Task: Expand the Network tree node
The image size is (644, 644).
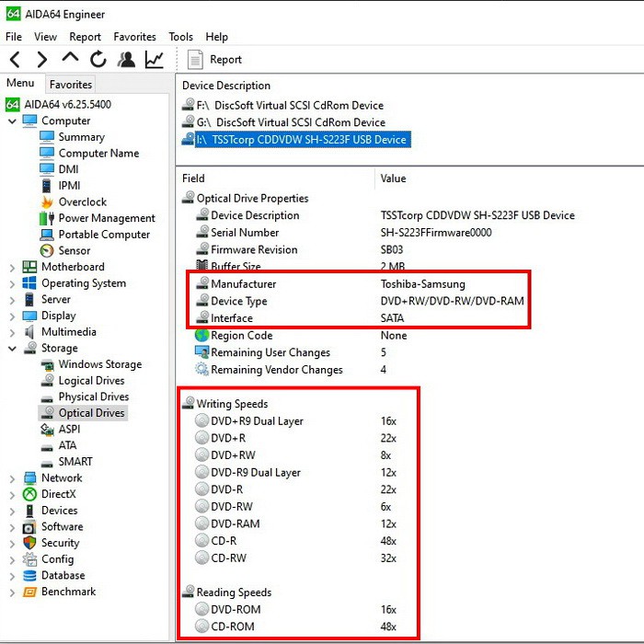Action: tap(12, 478)
